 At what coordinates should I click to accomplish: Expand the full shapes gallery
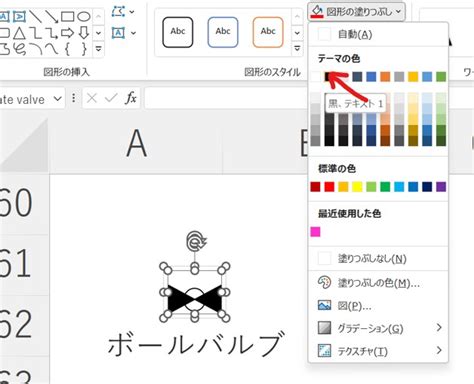[x=98, y=49]
